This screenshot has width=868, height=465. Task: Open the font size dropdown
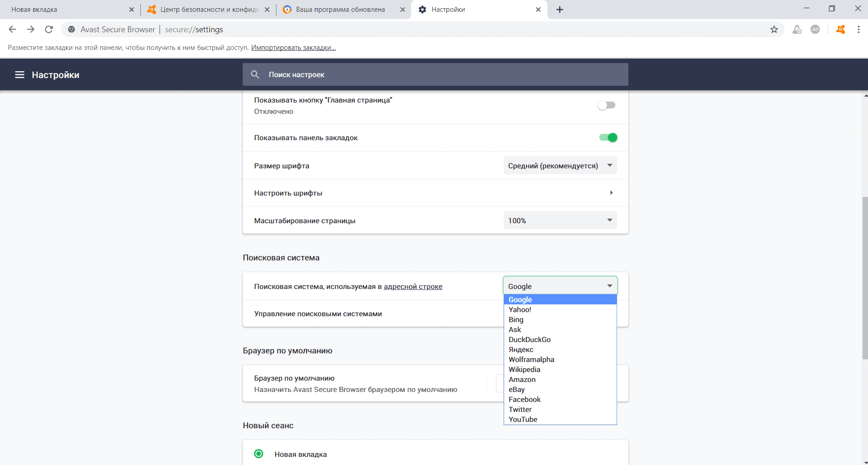click(x=560, y=166)
